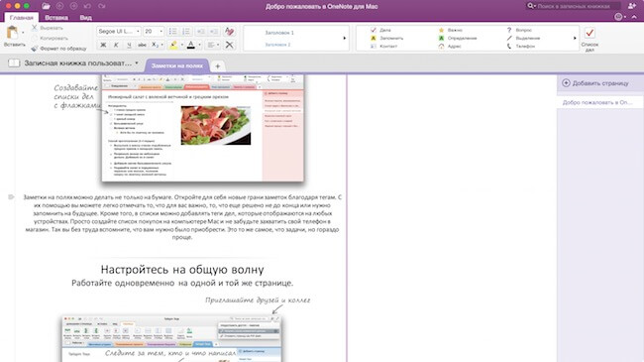Toggle subscript X₂ formatting
The width and height of the screenshot is (644, 362).
[155, 45]
